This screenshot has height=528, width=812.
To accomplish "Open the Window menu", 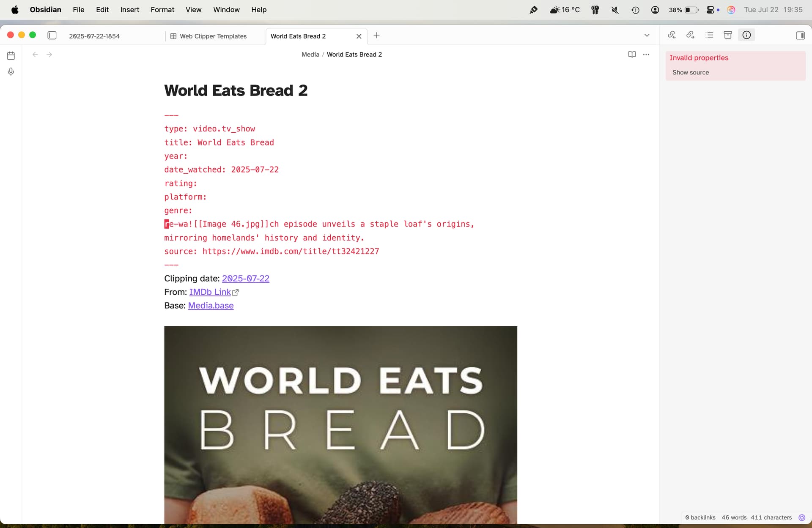I will [x=226, y=10].
